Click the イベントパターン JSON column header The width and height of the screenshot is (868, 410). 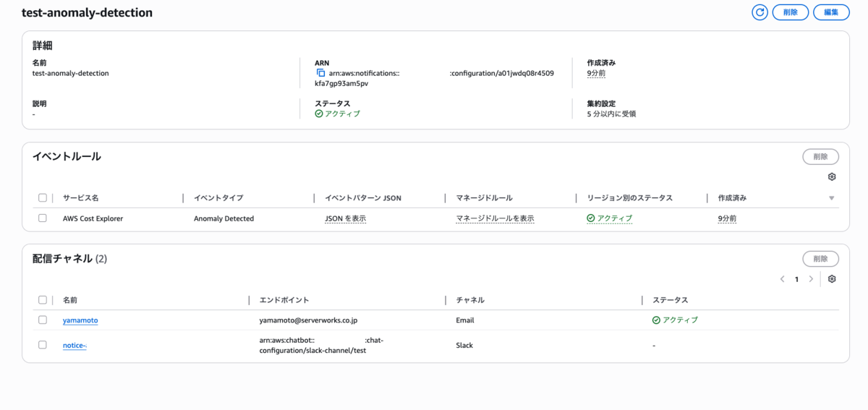click(x=363, y=198)
